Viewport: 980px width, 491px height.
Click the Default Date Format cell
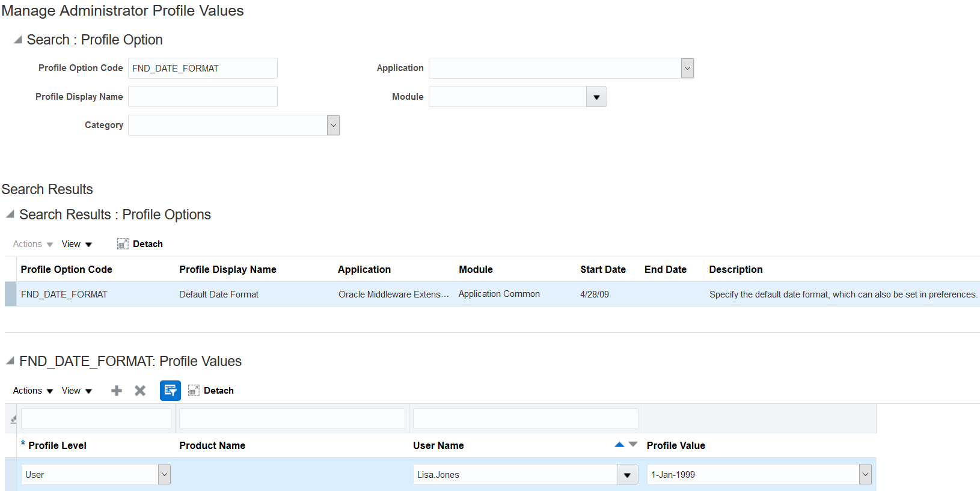[219, 294]
